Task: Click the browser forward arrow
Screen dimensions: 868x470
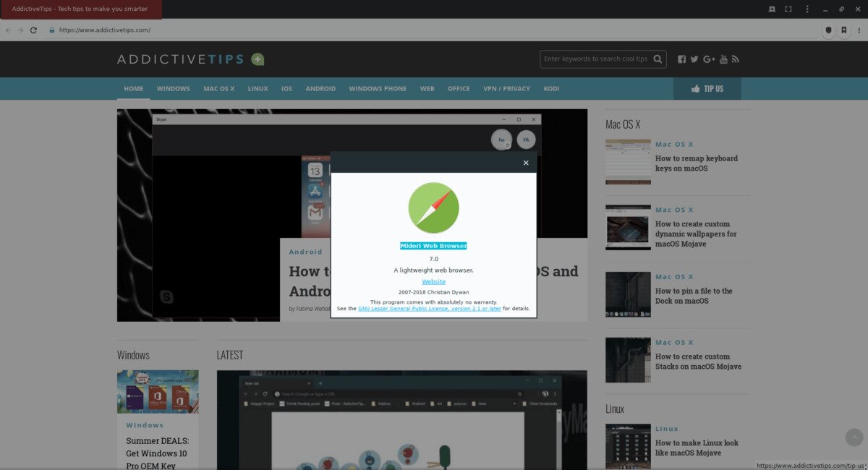Action: tap(20, 30)
